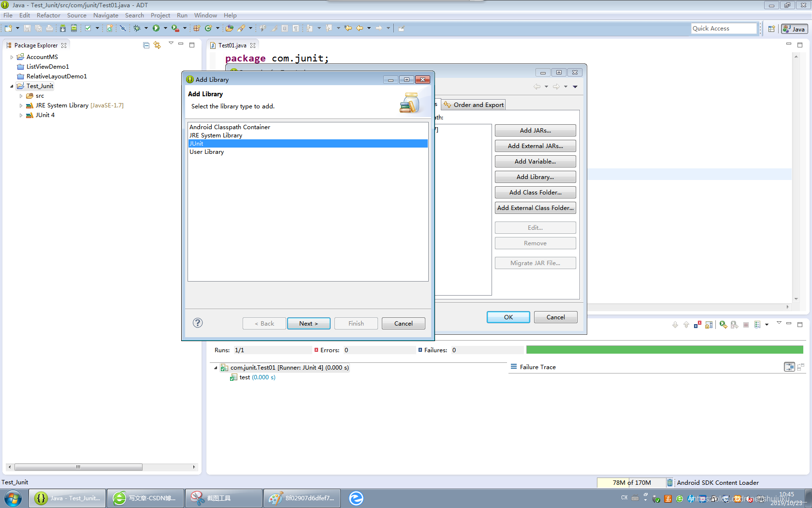This screenshot has width=812, height=508.
Task: Minimize the Package Explorer view
Action: tap(181, 44)
